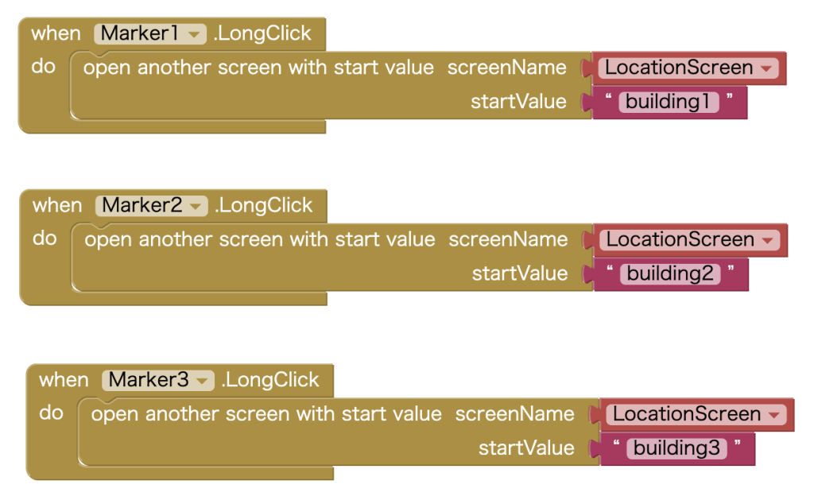Click the startValue label in Marker1 block

518,102
